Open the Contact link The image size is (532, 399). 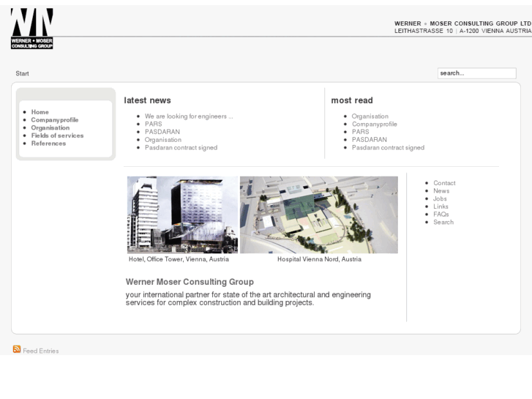point(444,183)
